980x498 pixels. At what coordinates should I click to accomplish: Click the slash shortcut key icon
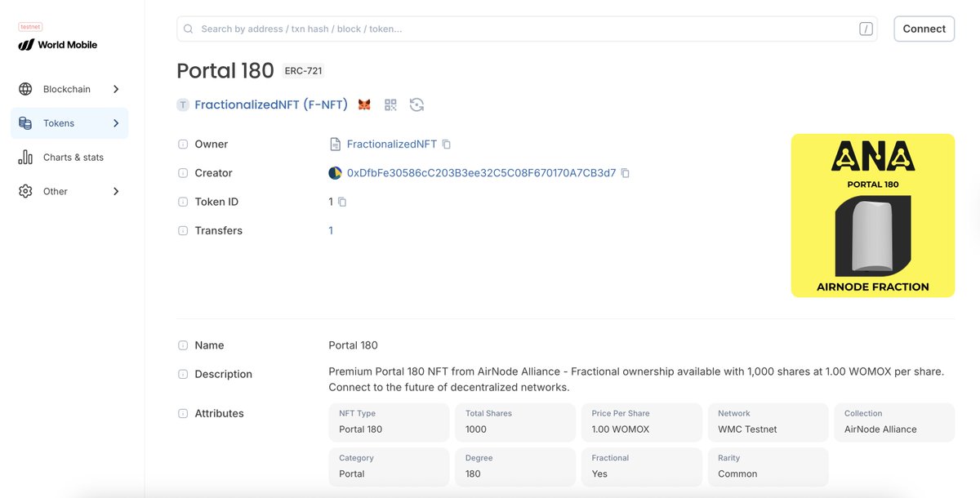point(866,29)
